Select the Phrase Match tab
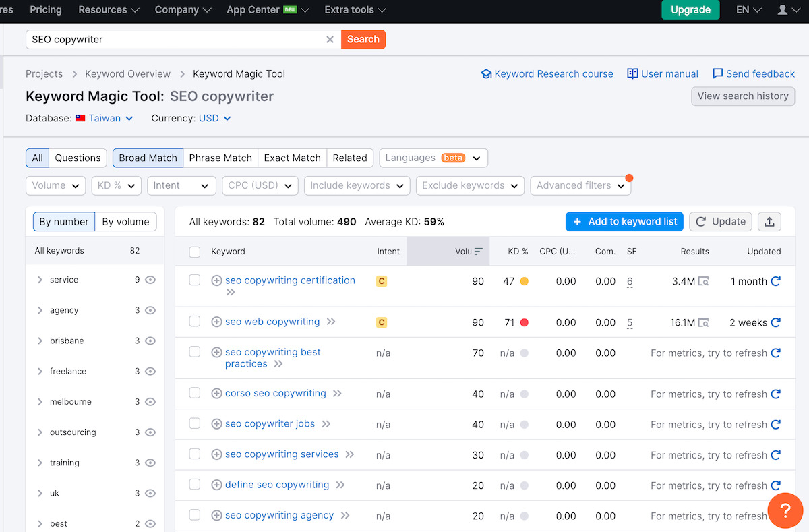 point(220,158)
